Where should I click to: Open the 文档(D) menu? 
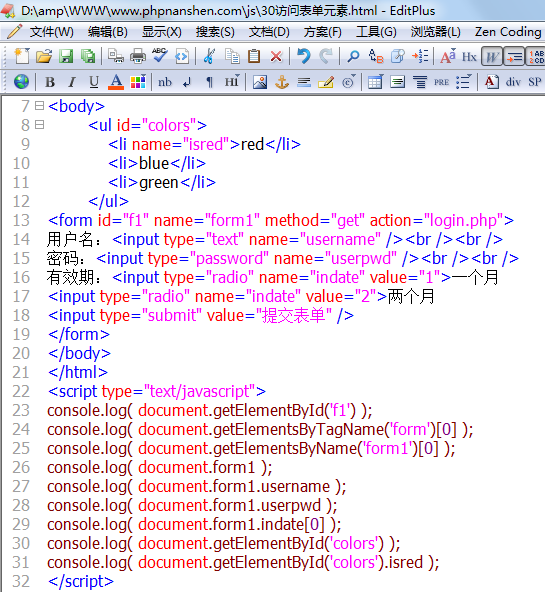click(x=269, y=32)
